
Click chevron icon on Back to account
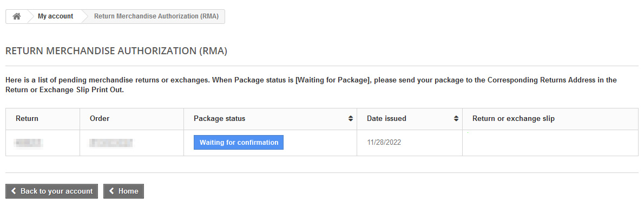pyautogui.click(x=14, y=191)
